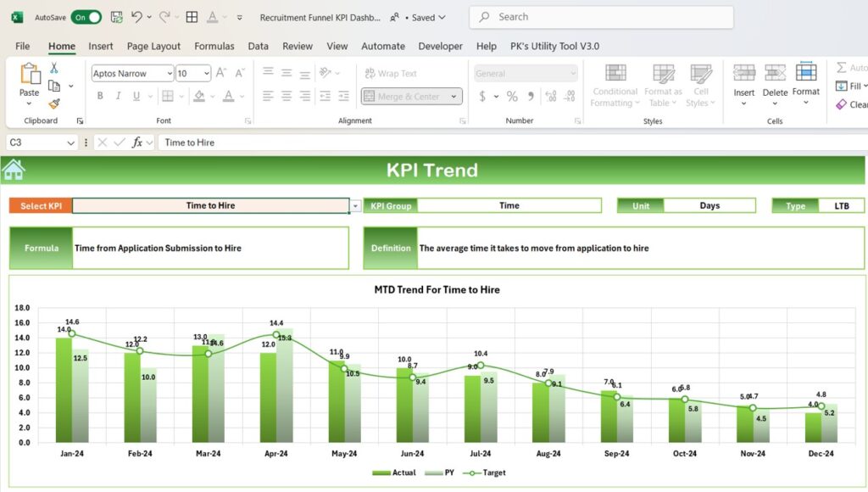Click Center alignment icon
The image size is (868, 492).
click(287, 96)
